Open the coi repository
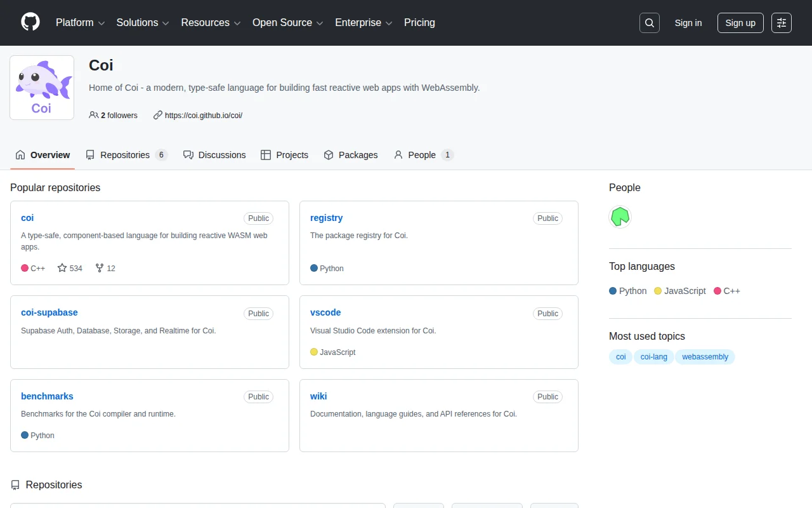This screenshot has width=812, height=508. pos(27,218)
